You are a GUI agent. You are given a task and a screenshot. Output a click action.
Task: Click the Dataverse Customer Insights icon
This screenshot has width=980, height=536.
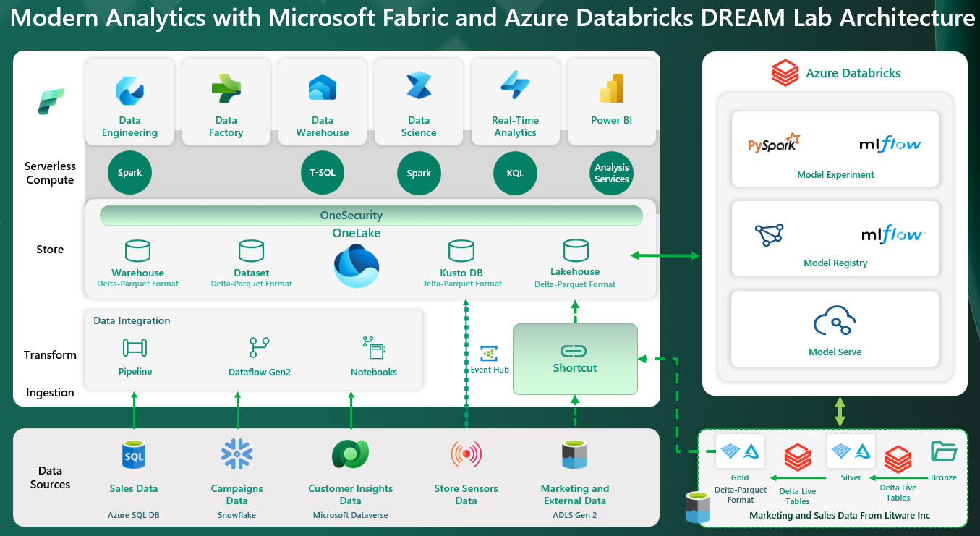point(350,454)
